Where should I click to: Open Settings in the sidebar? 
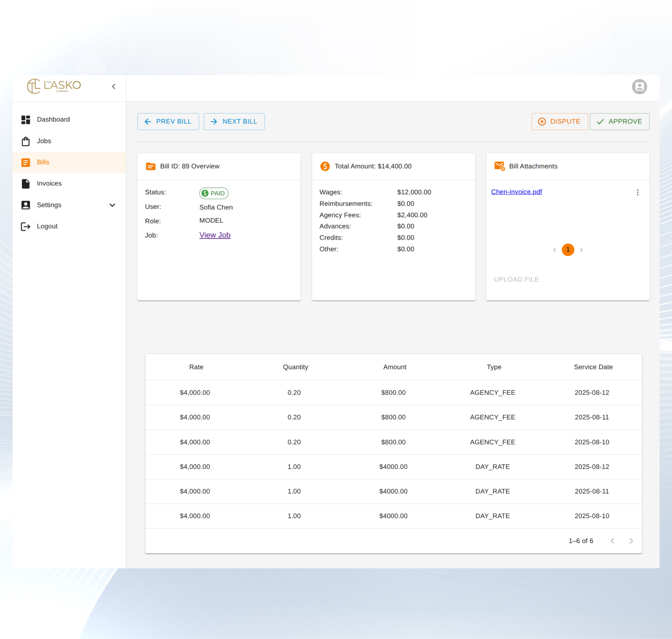[69, 205]
